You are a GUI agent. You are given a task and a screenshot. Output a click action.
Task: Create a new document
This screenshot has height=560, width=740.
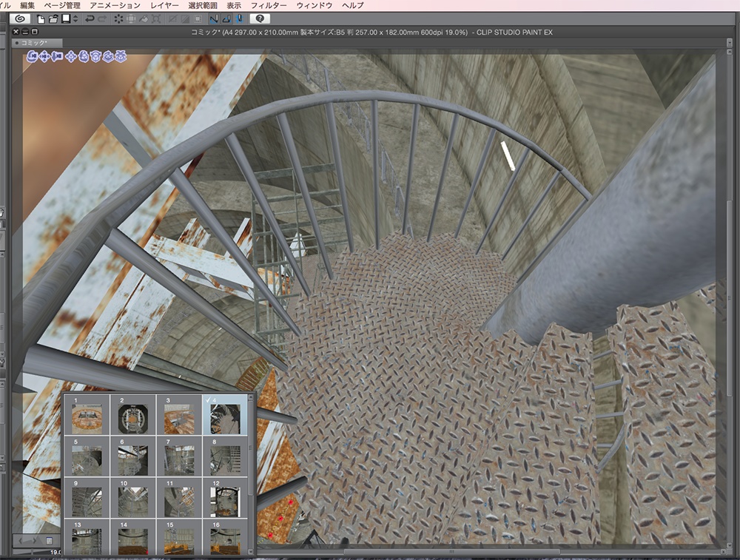(x=41, y=19)
